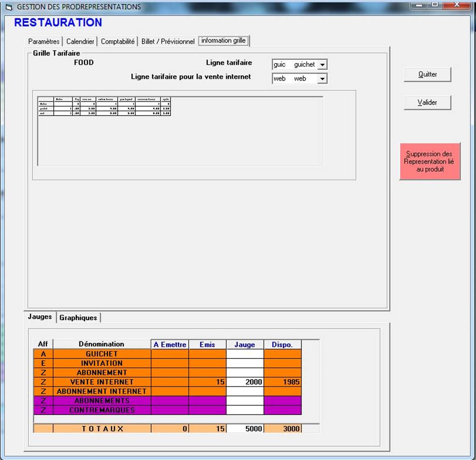Screen dimensions: 476x460
Task: Select the VENTE INTERNET row denomination
Action: click(102, 382)
